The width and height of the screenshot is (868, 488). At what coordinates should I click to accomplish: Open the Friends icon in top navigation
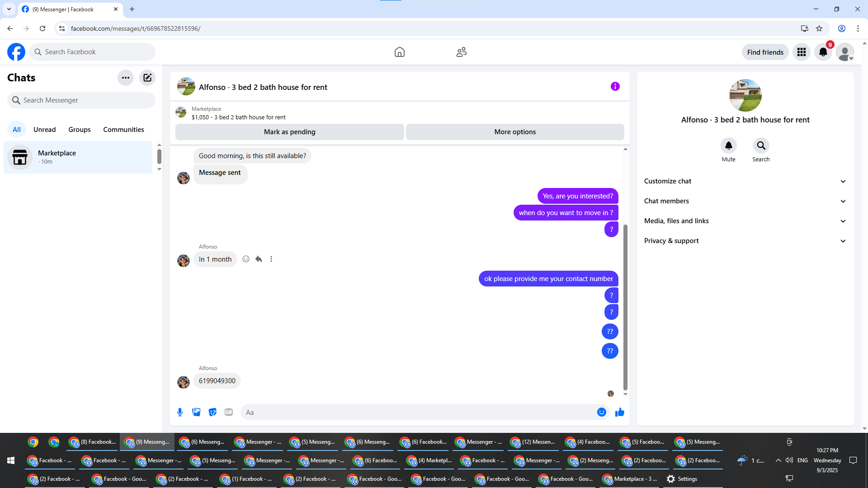(x=462, y=52)
